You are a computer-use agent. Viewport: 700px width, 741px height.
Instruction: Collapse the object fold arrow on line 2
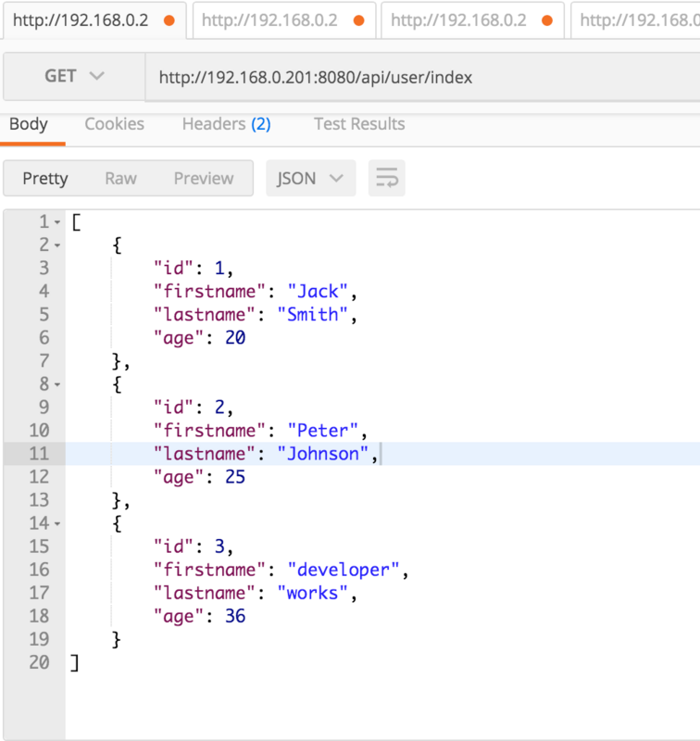pos(57,245)
